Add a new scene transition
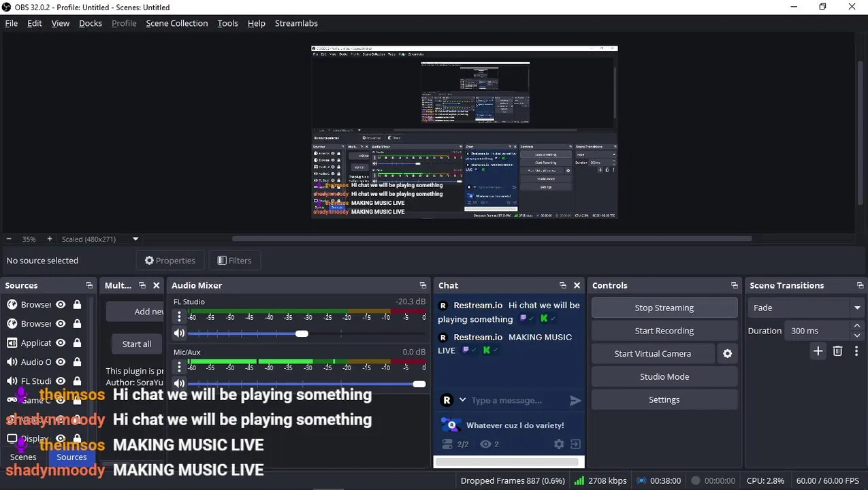 point(818,351)
